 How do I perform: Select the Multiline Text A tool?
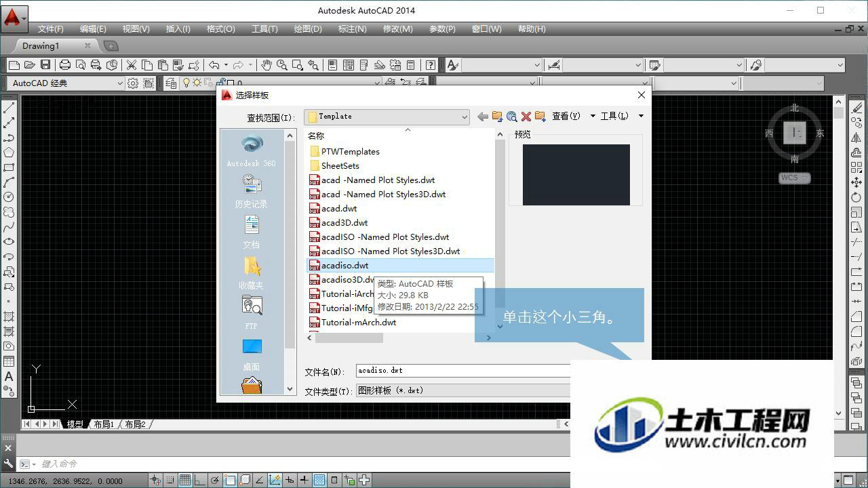pyautogui.click(x=9, y=376)
